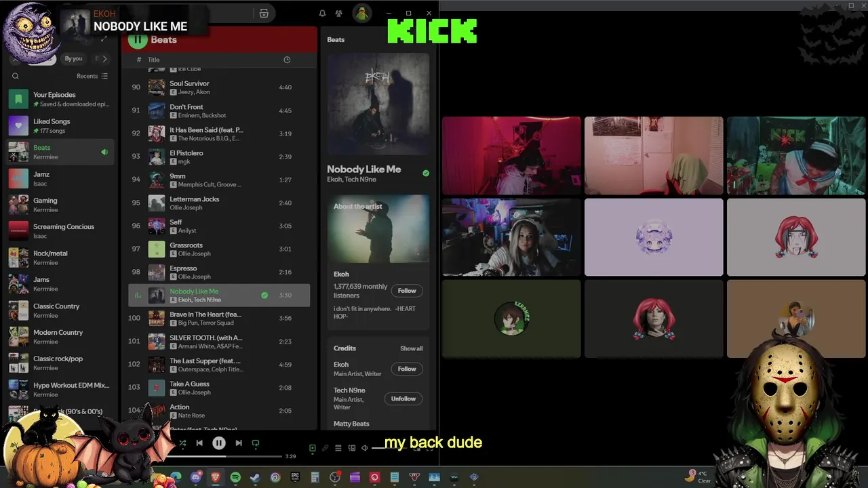This screenshot has width=868, height=488.
Task: Toggle saved checkmark beside Nobody Like Me in sidebar
Action: point(426,174)
